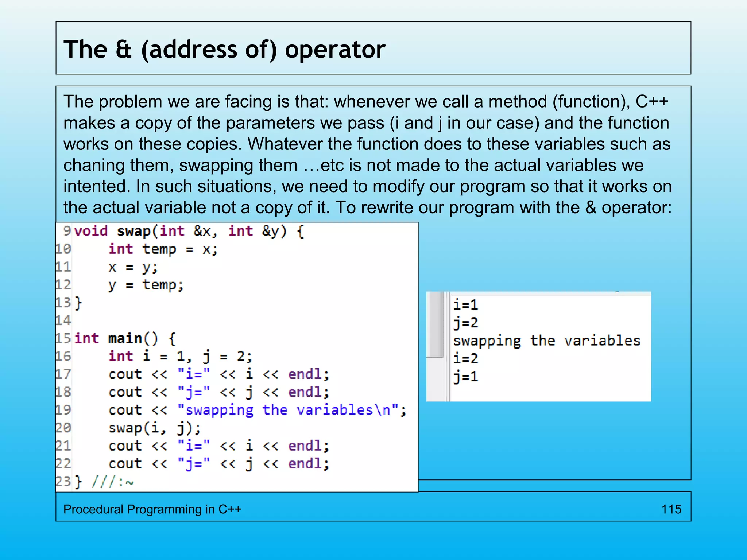The height and width of the screenshot is (560, 747).
Task: Click code line 16 'int i = 1, j = 2;'
Action: click(x=180, y=357)
